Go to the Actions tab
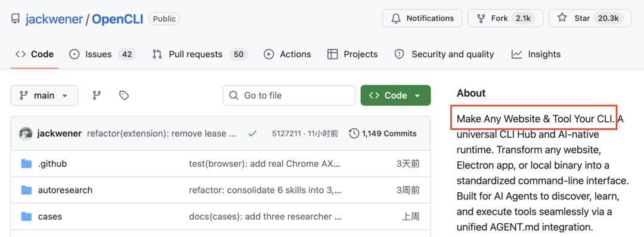Screen dimensions: 644x237 tap(287, 54)
